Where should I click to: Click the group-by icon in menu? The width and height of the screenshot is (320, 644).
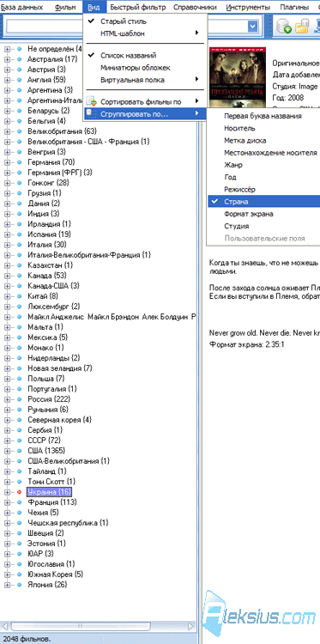(x=93, y=113)
